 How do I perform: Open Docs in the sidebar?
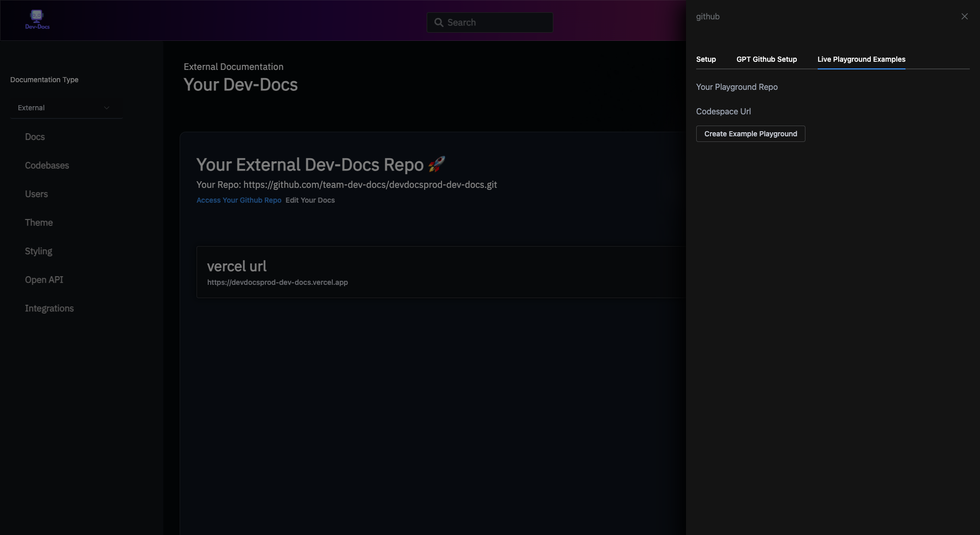[35, 137]
